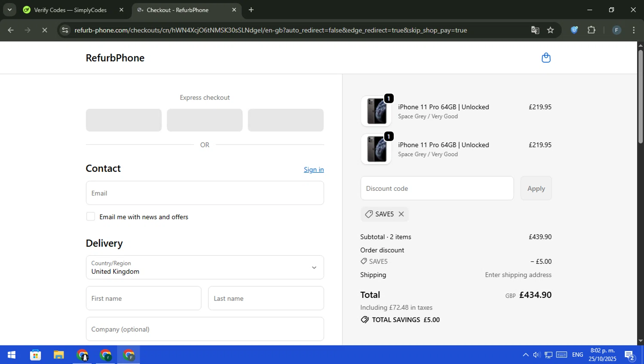
Task: Click the Last name field
Action: tap(266, 298)
